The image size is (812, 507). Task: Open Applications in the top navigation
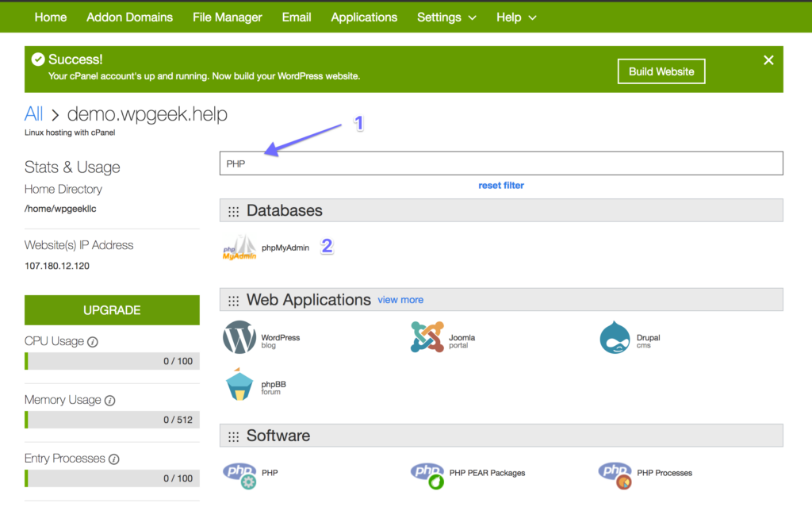[x=364, y=17]
